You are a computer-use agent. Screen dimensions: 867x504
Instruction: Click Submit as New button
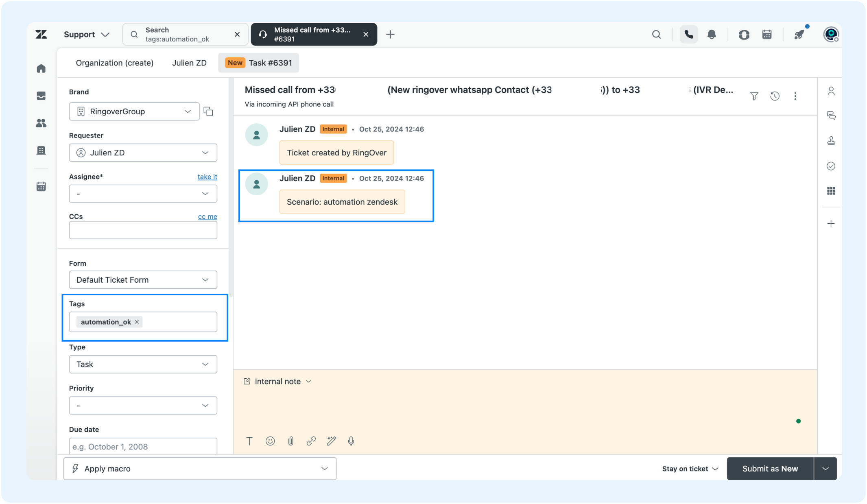coord(770,469)
